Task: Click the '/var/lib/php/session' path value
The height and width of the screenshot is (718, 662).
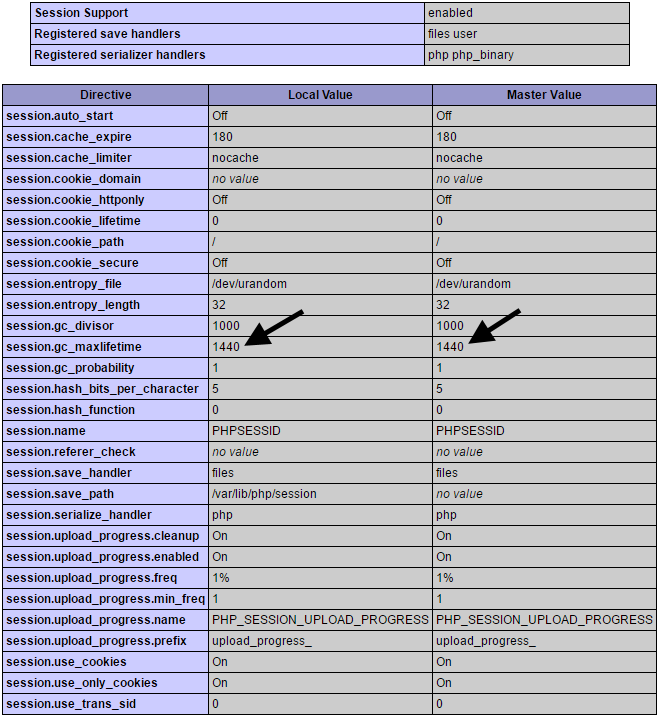Action: [x=264, y=495]
